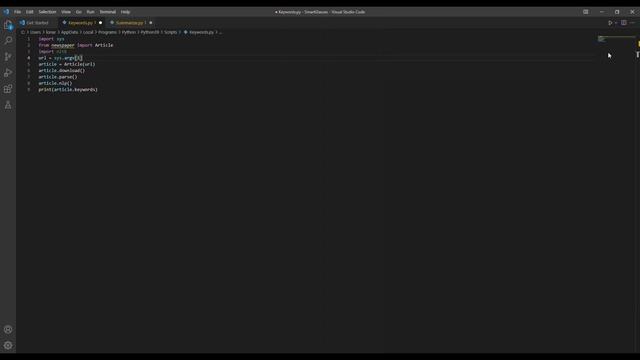Screen dimensions: 640x360
Task: Open the Terminal menu
Action: (107, 12)
